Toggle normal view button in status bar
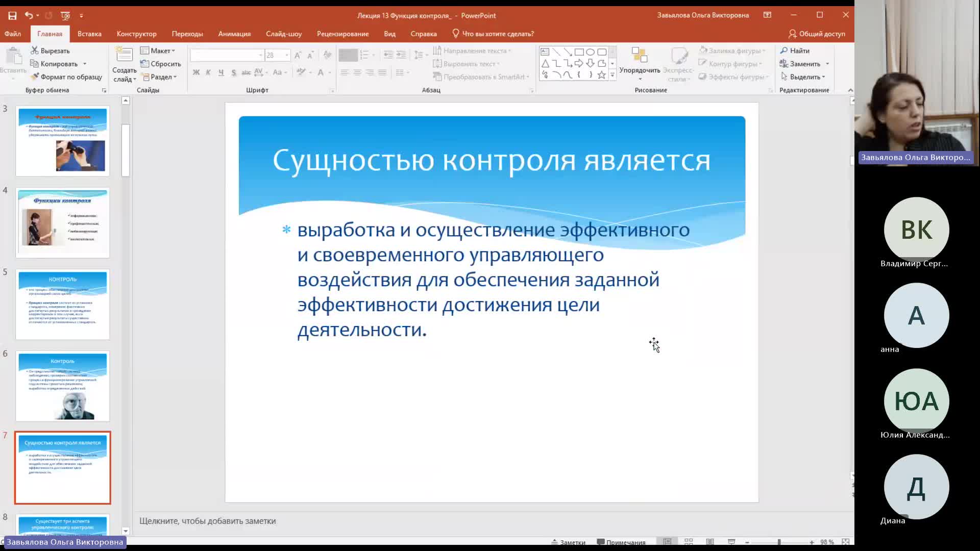Screen dimensions: 980x551 coord(667,542)
